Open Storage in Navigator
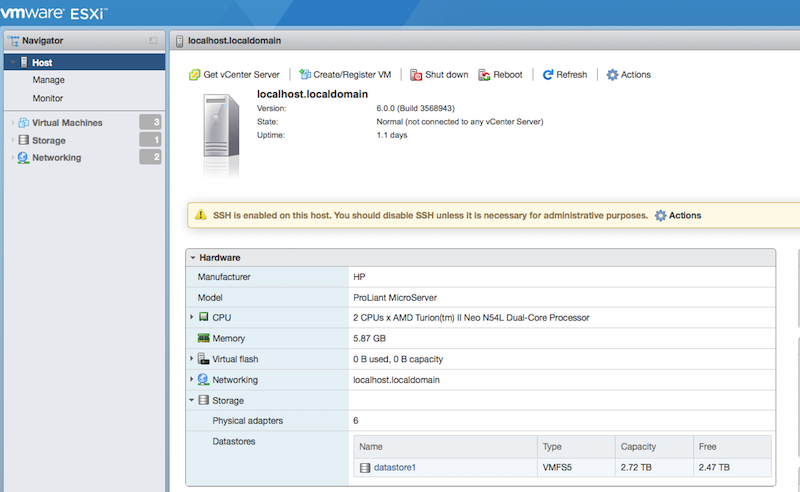Viewport: 800px width, 492px height. point(49,140)
